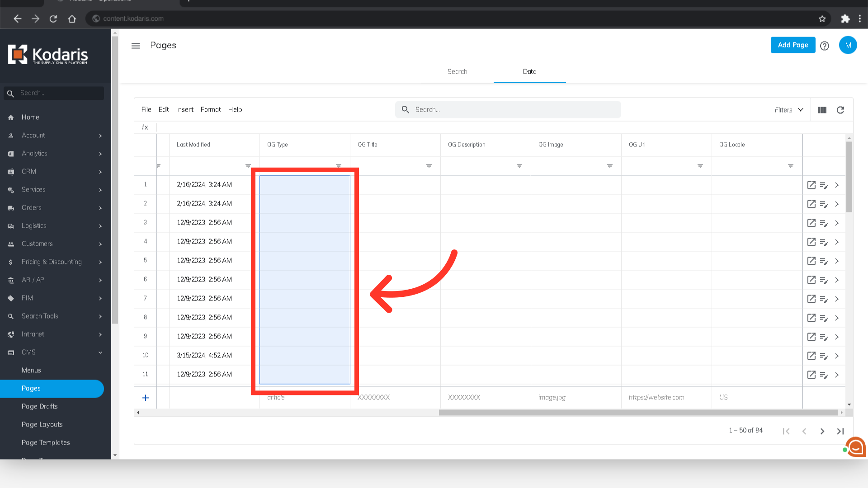Click the Add Page button

(x=793, y=45)
